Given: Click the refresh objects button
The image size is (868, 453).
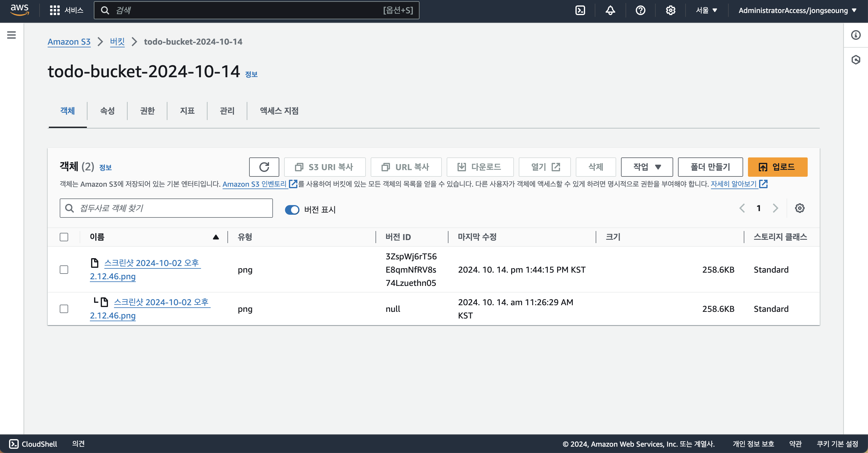Looking at the screenshot, I should [264, 167].
